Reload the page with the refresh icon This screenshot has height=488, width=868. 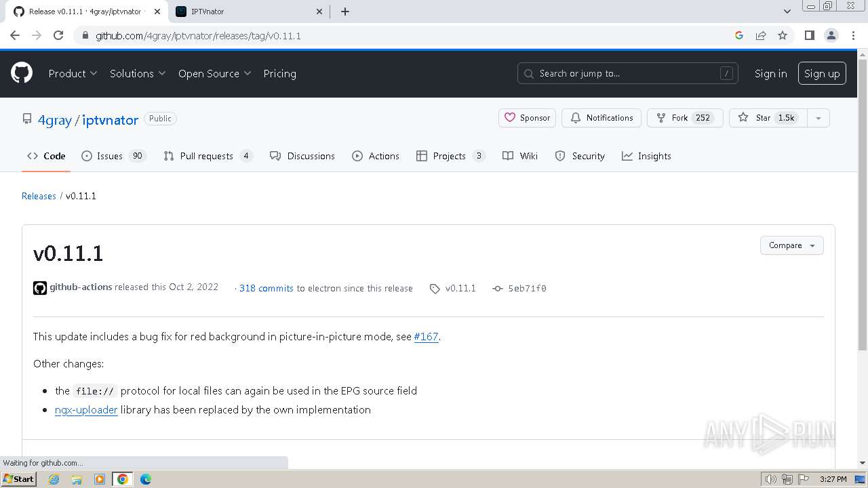click(x=58, y=35)
